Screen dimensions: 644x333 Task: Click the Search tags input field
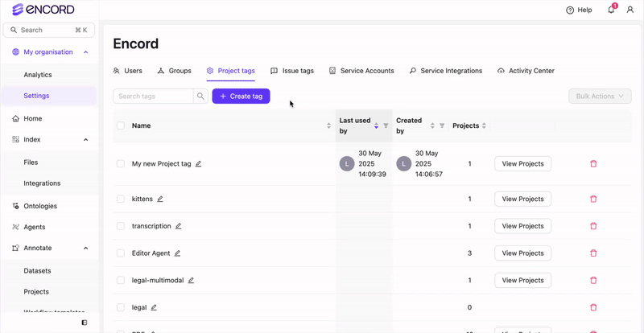[153, 96]
